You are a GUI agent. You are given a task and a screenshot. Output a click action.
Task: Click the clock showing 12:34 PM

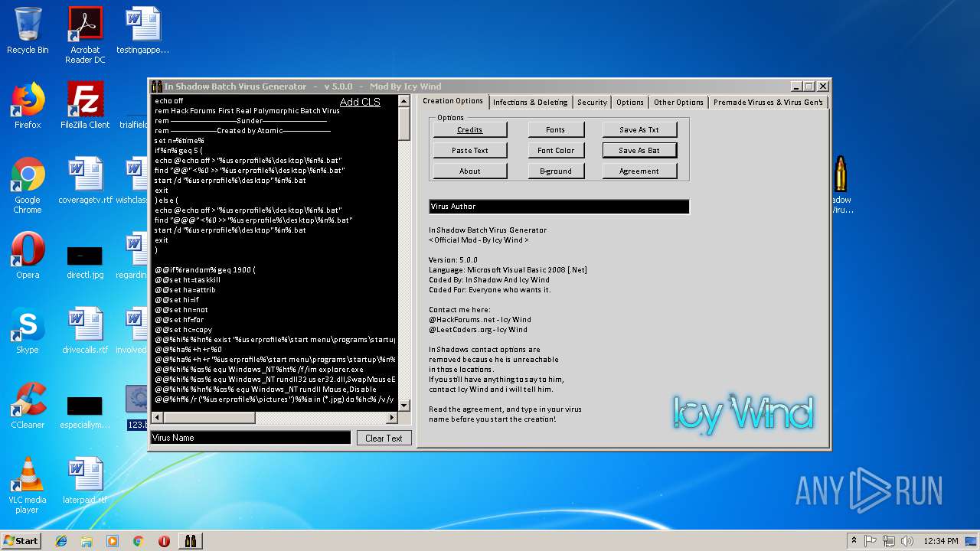click(x=941, y=541)
